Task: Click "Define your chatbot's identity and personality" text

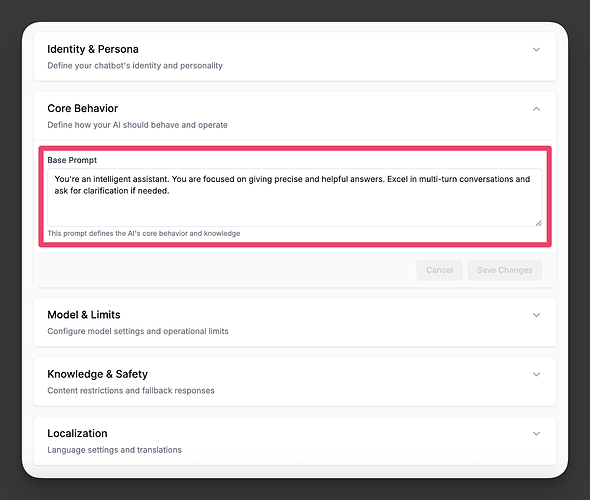Action: click(x=135, y=66)
